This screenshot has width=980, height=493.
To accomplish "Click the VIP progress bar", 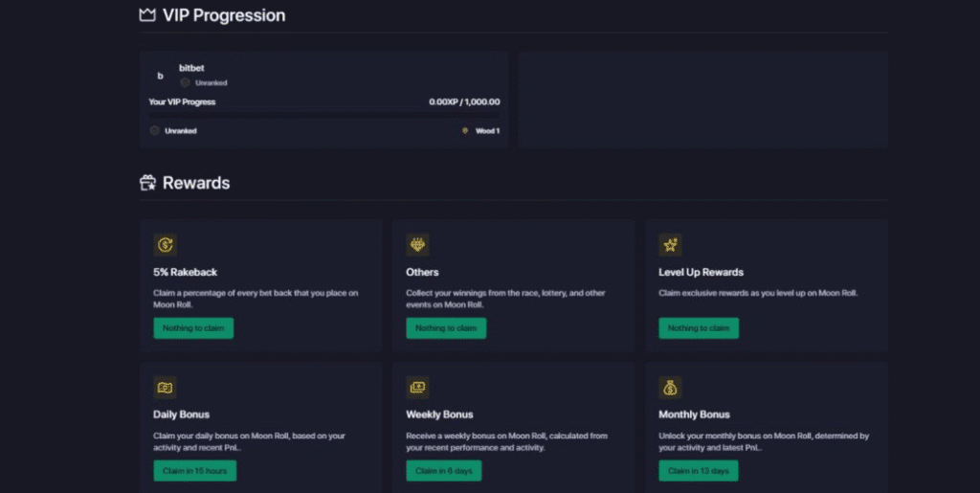I will [323, 115].
